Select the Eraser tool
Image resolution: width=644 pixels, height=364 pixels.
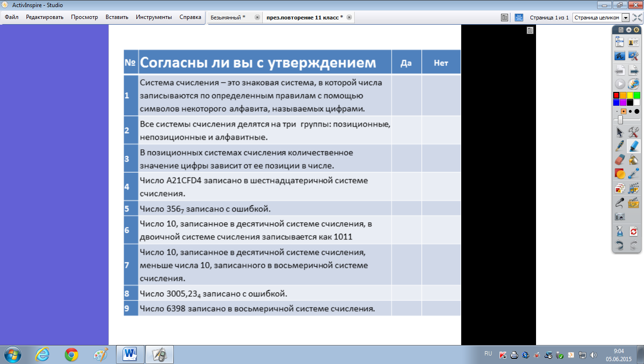[x=620, y=160]
